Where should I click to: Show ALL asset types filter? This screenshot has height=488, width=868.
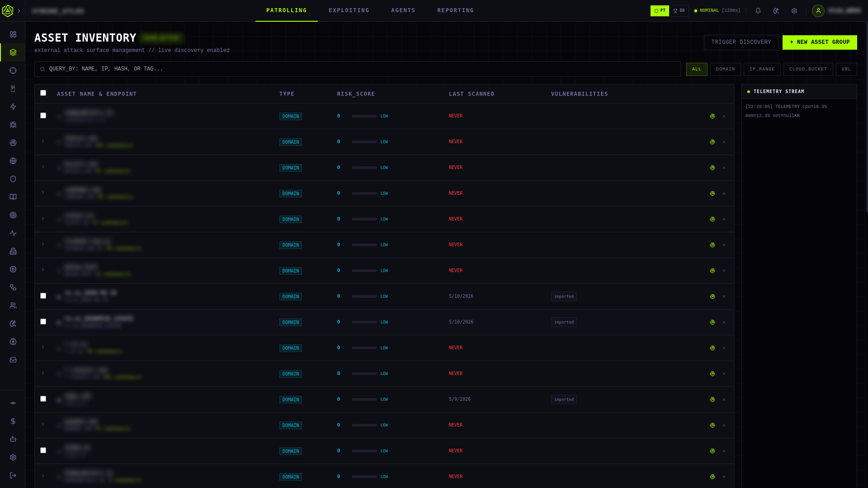[697, 69]
